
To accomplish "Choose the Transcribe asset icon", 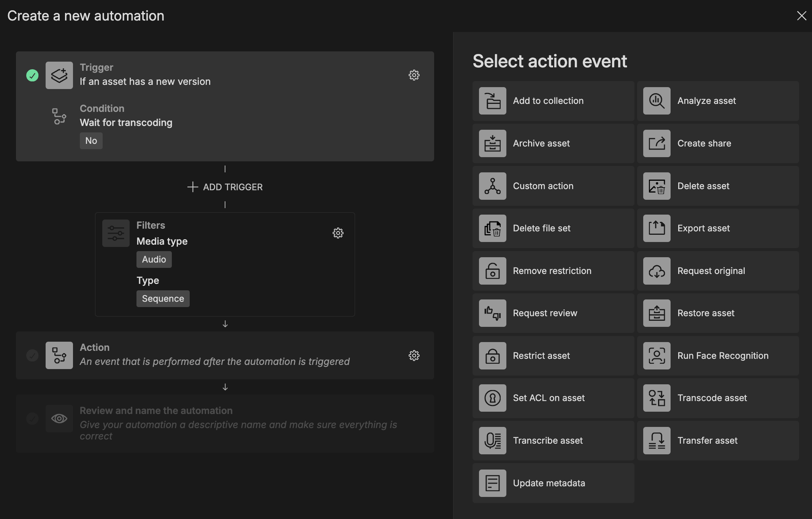I will point(492,441).
